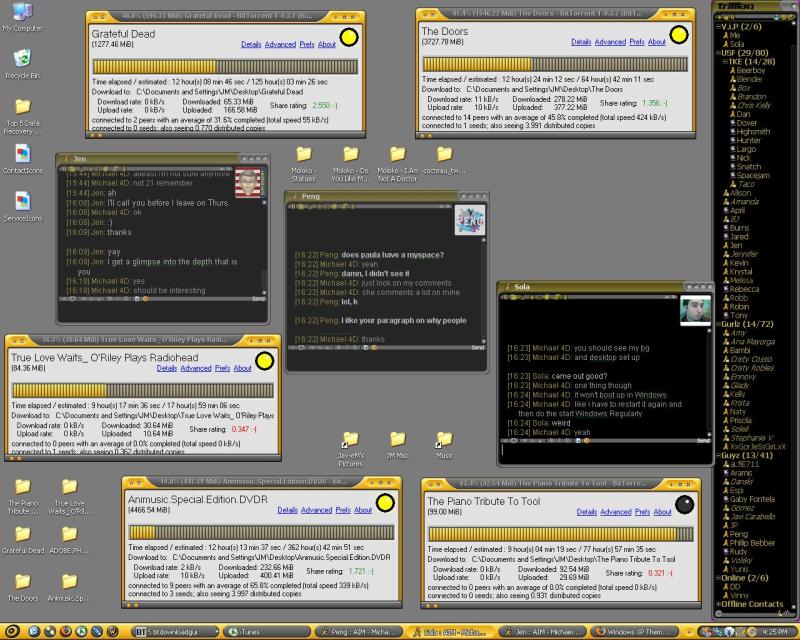Focus message input in Sola chat window

tap(605, 452)
